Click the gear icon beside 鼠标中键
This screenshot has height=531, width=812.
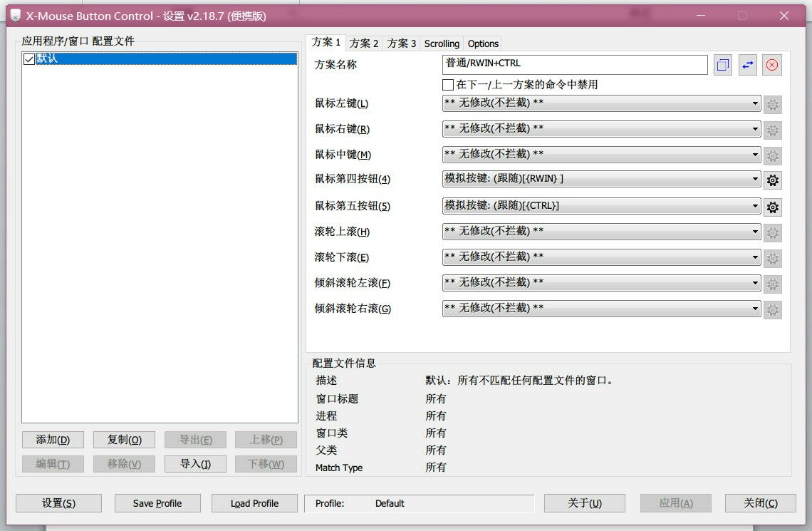click(772, 155)
